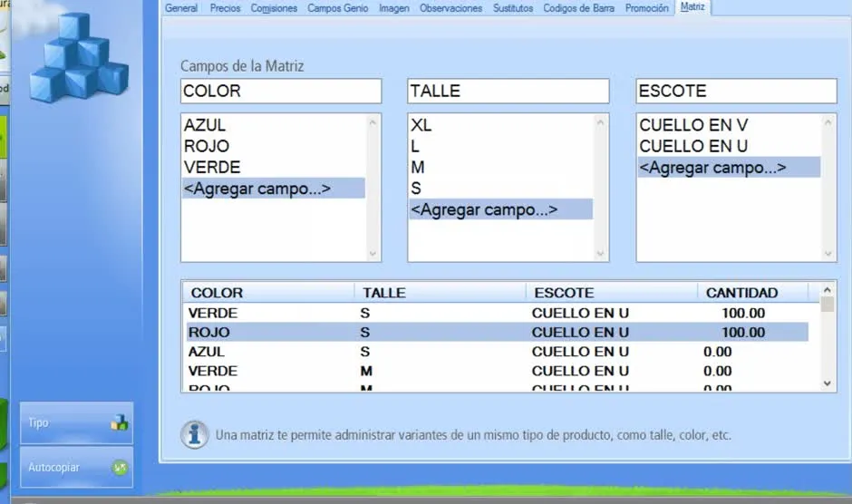Click the CANTIDAD column header
Viewport: 852px width, 504px height.
753,293
